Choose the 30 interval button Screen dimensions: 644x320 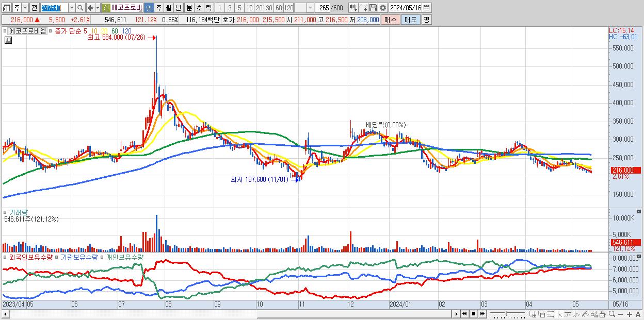pyautogui.click(x=269, y=8)
